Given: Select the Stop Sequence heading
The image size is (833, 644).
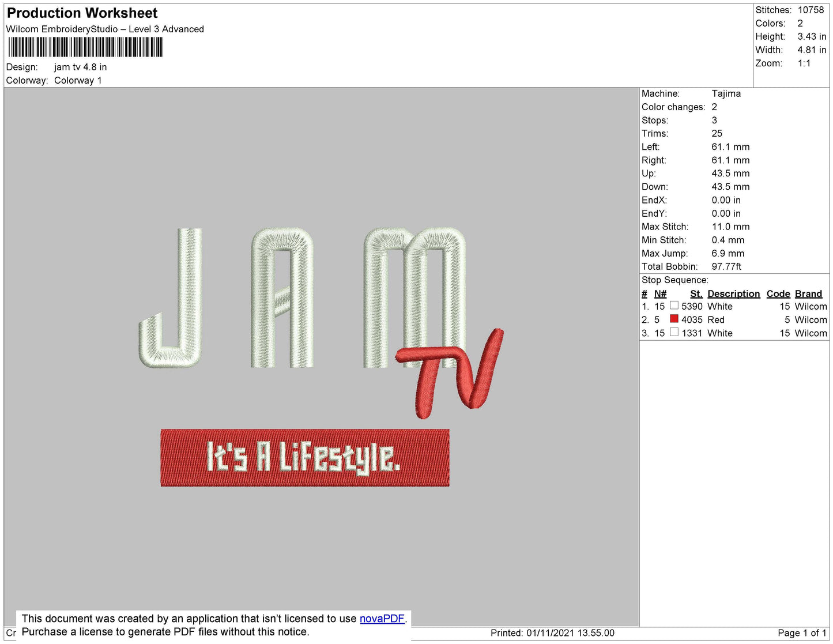Looking at the screenshot, I should tap(674, 280).
